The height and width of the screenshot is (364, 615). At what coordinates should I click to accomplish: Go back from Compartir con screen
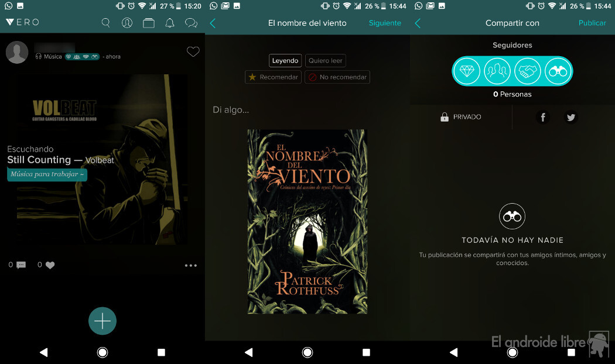click(418, 23)
